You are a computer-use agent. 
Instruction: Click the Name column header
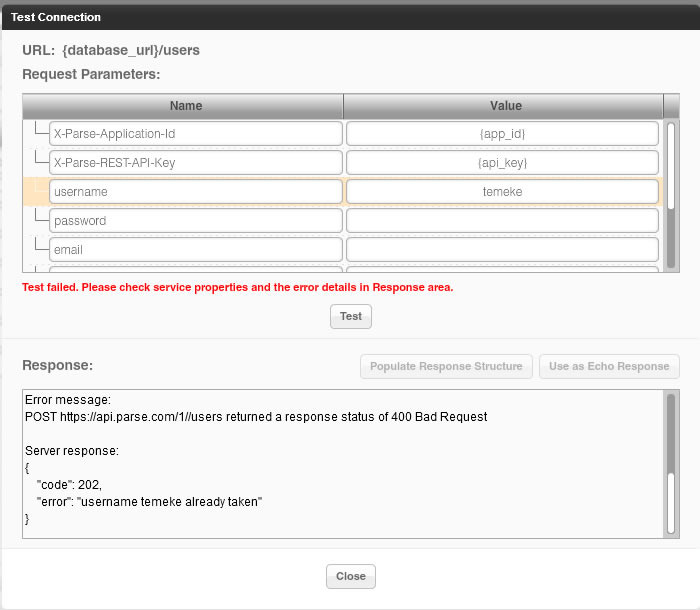click(185, 106)
